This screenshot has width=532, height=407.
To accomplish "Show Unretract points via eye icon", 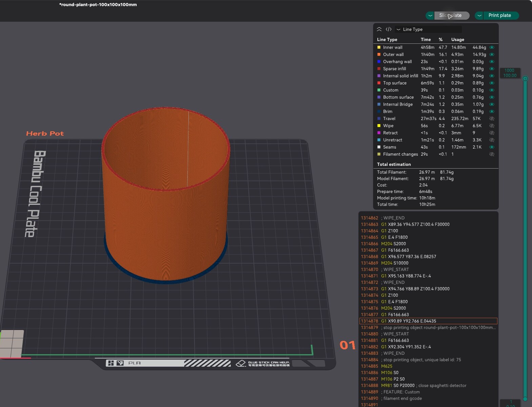I will (x=492, y=140).
